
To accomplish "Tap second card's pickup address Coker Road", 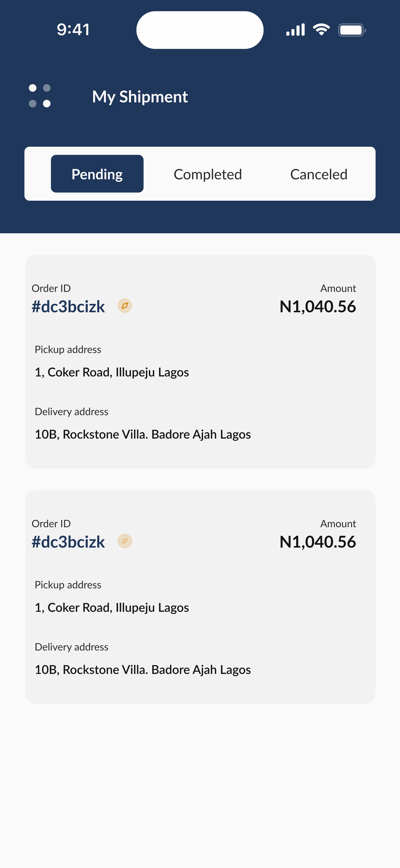I will [x=112, y=607].
